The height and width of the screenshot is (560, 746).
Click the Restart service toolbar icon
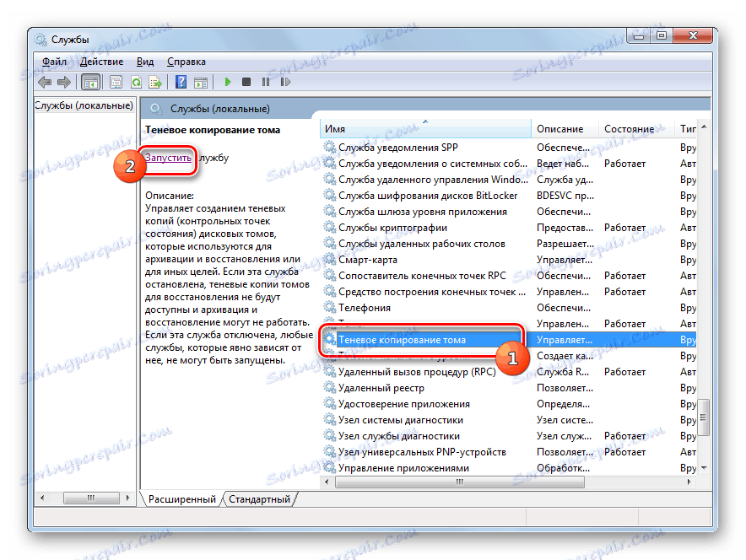point(285,83)
